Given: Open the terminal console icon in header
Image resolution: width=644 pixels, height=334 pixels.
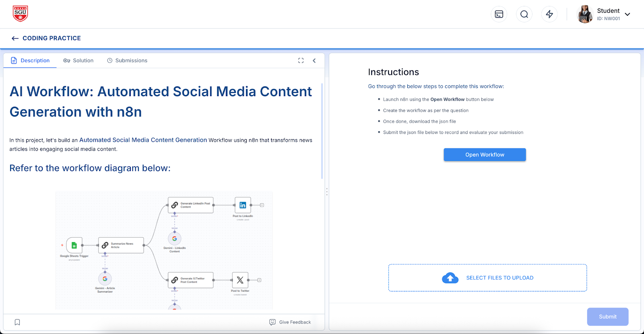Looking at the screenshot, I should tap(499, 14).
